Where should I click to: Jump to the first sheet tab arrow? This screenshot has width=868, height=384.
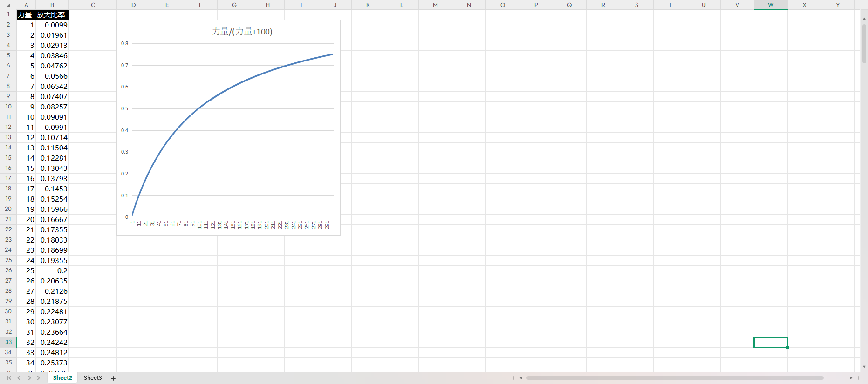coord(9,378)
